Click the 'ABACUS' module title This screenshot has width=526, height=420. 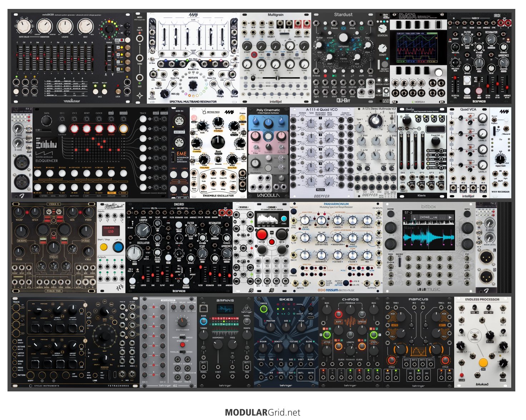[418, 300]
